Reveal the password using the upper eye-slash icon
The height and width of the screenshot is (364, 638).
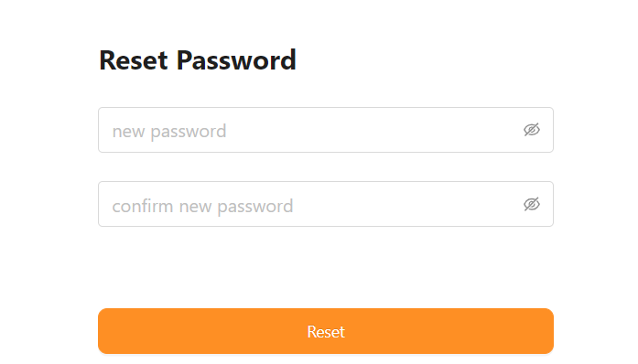[532, 130]
